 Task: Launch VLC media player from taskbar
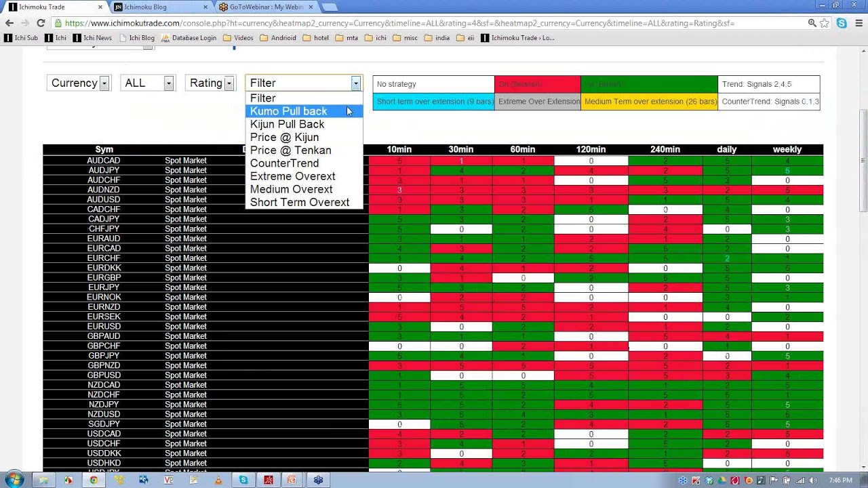(x=218, y=480)
